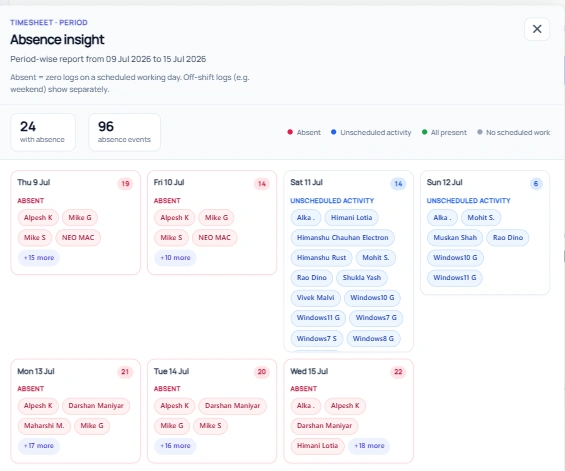The image size is (565, 471).
Task: Select Mike S chip on Fri 10 Jul
Action: pyautogui.click(x=172, y=238)
